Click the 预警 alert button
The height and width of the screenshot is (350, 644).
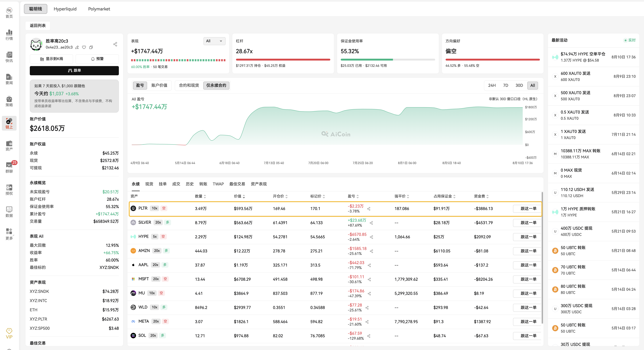point(97,59)
